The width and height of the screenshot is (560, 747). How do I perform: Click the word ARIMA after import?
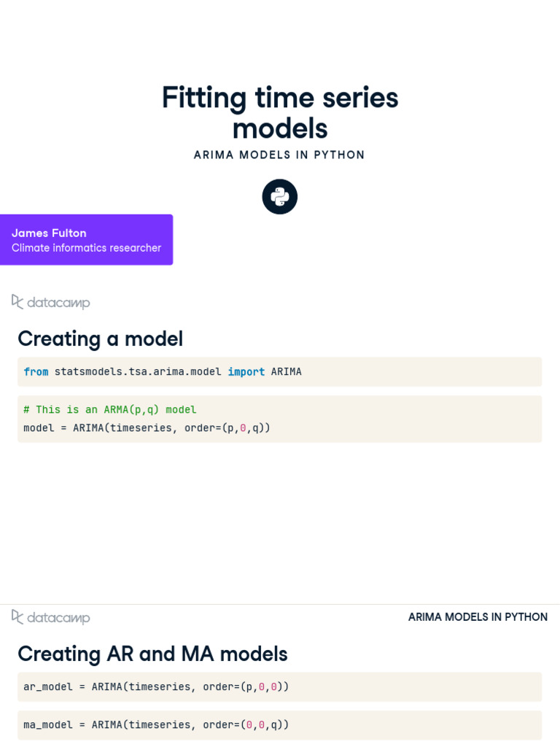(x=286, y=371)
